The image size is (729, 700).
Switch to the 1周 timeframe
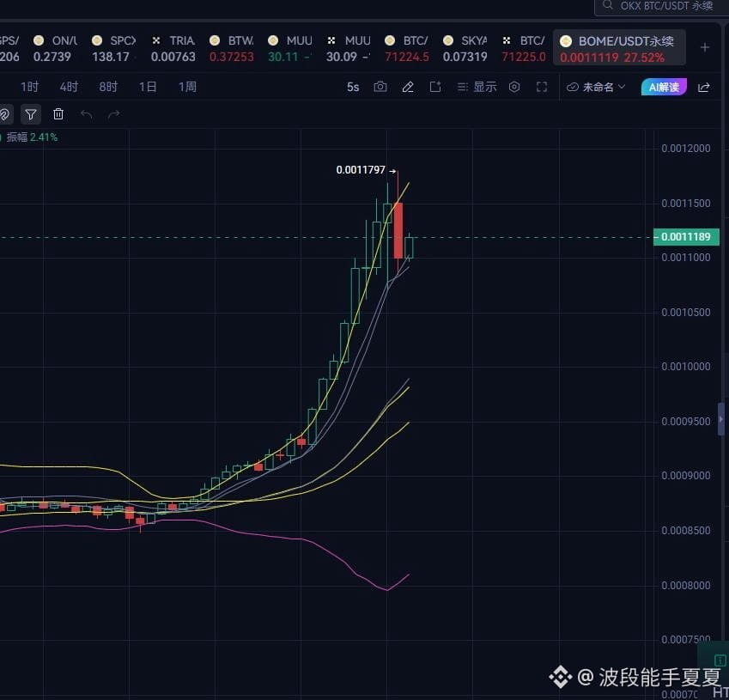(187, 87)
